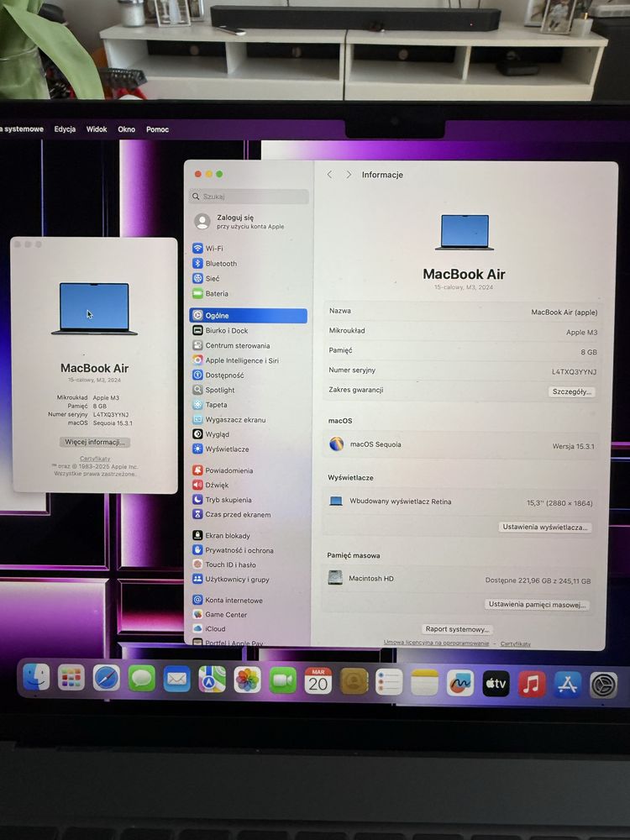Open Photos app in the Dock

[248, 680]
